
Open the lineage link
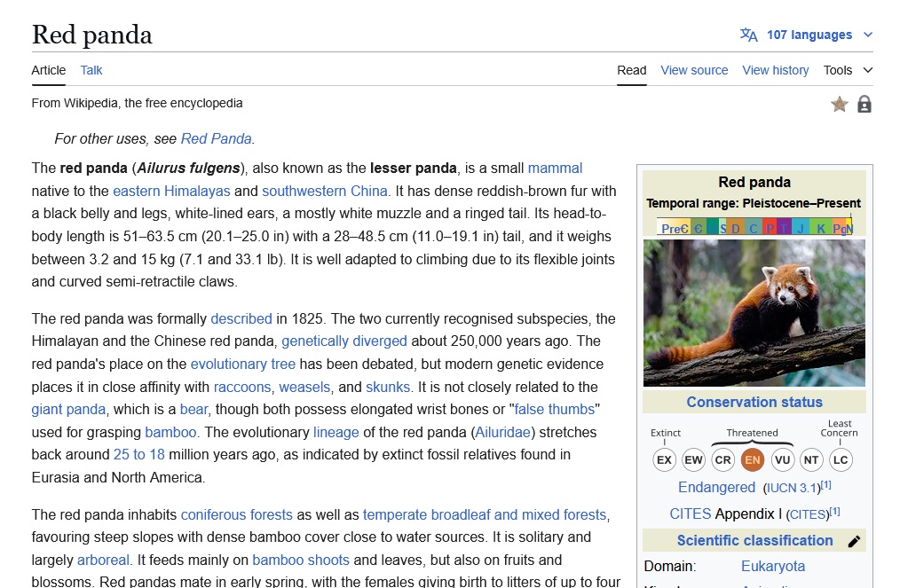tap(336, 433)
